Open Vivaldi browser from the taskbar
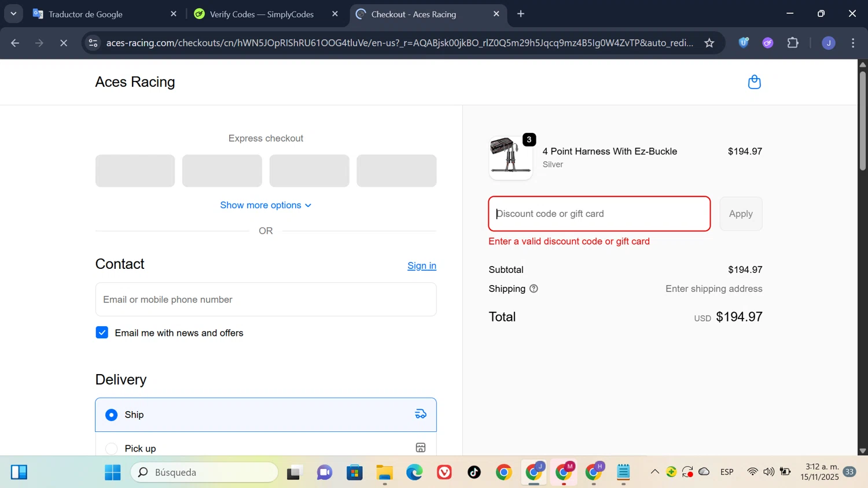Viewport: 868px width, 488px height. click(444, 472)
